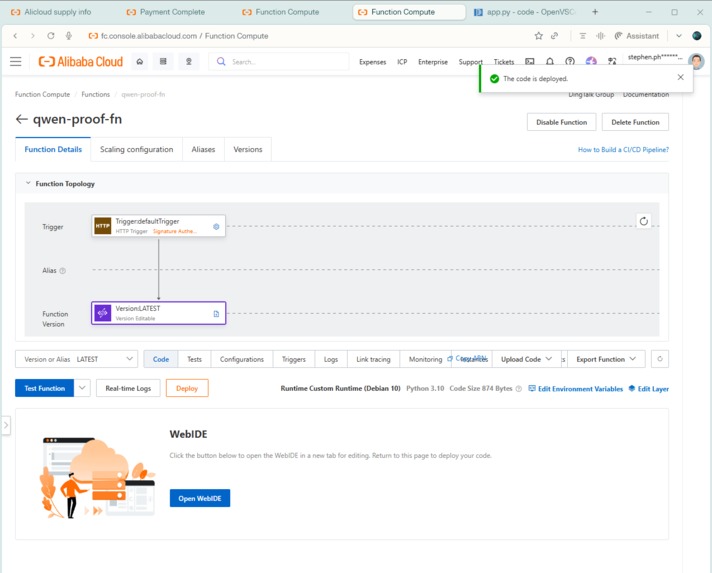
Task: Open a new browser tab
Action: pyautogui.click(x=595, y=12)
